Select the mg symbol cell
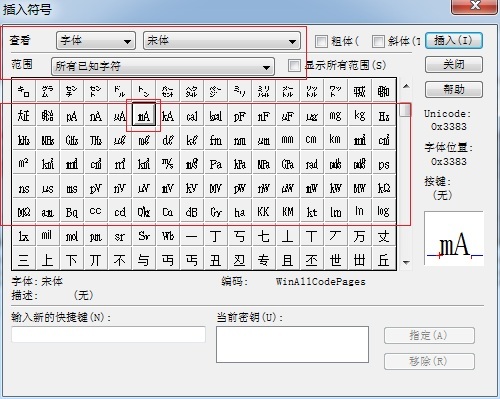The width and height of the screenshot is (500, 399). (336, 116)
